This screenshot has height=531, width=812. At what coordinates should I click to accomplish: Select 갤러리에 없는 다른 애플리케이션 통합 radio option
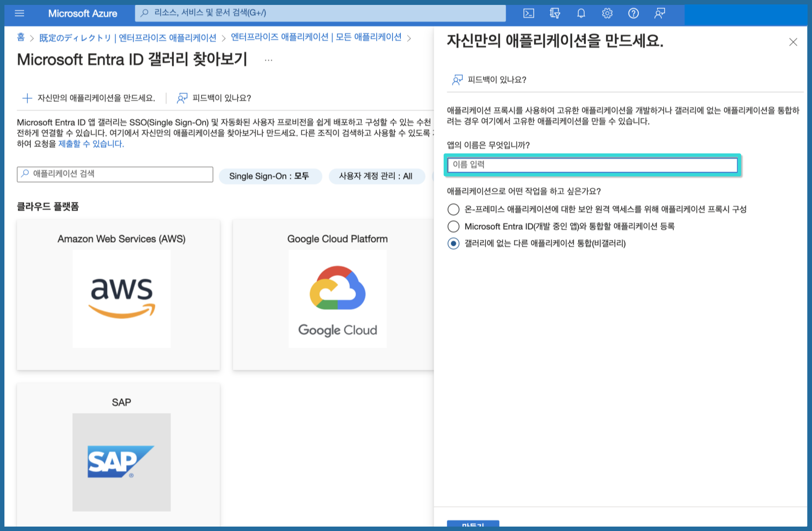click(453, 243)
